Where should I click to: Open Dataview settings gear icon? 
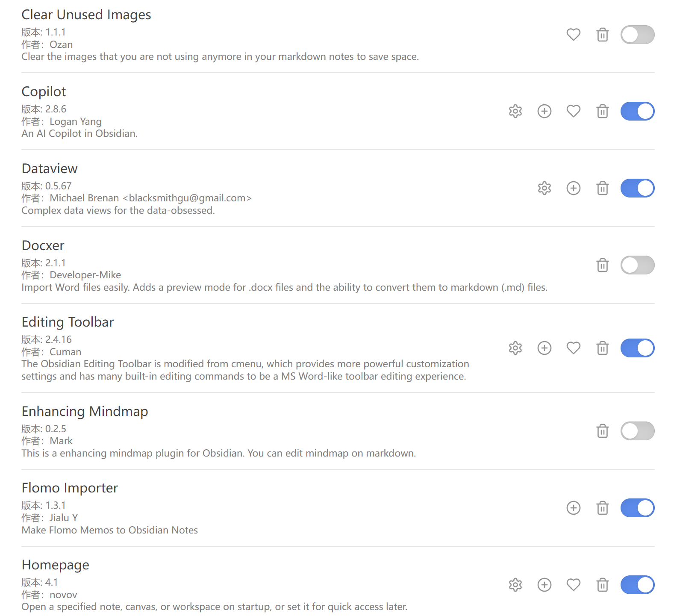544,188
